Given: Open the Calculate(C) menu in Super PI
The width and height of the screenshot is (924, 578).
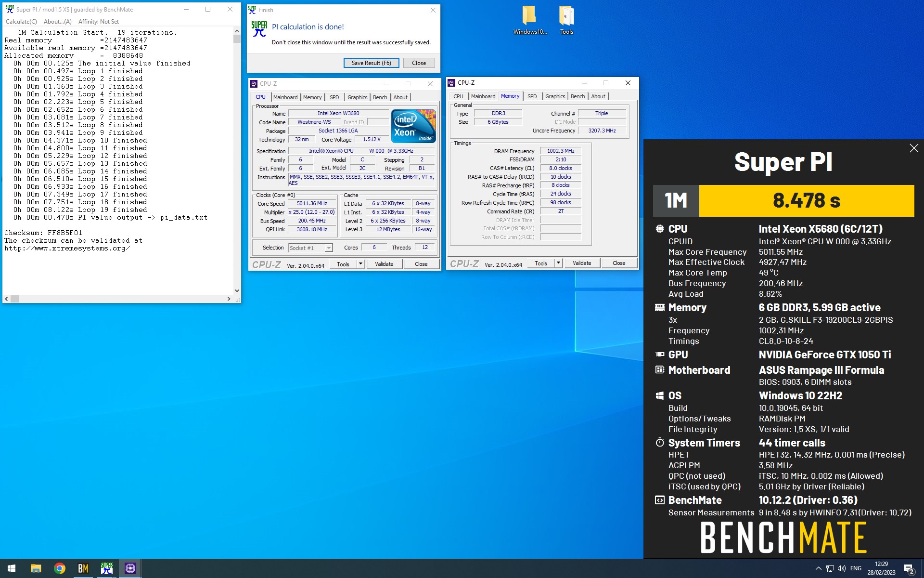Looking at the screenshot, I should 21,22.
